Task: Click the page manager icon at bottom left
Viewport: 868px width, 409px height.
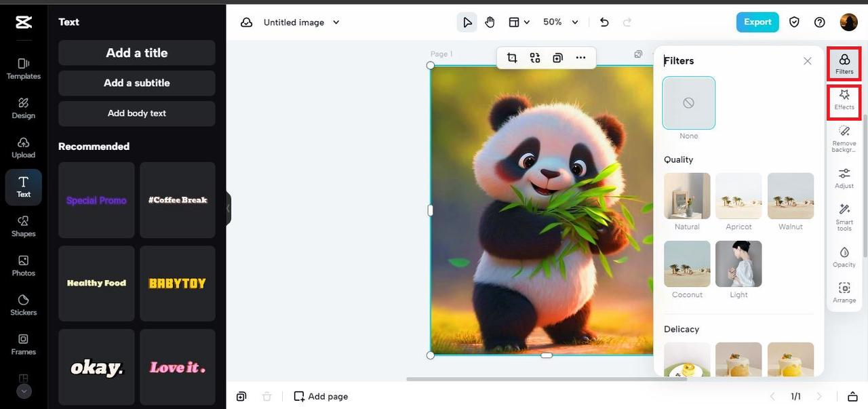Action: click(x=241, y=397)
